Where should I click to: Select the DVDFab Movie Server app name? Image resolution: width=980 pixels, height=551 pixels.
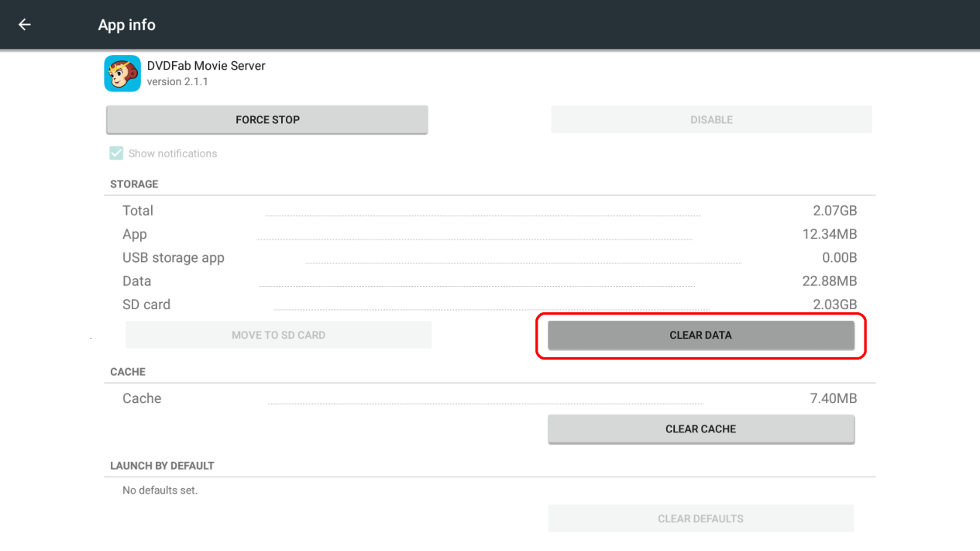(206, 66)
